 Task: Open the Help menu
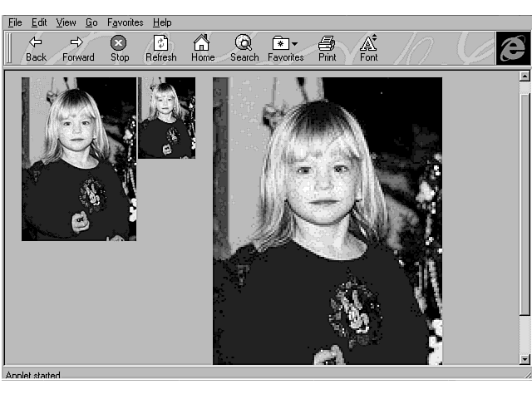[162, 22]
